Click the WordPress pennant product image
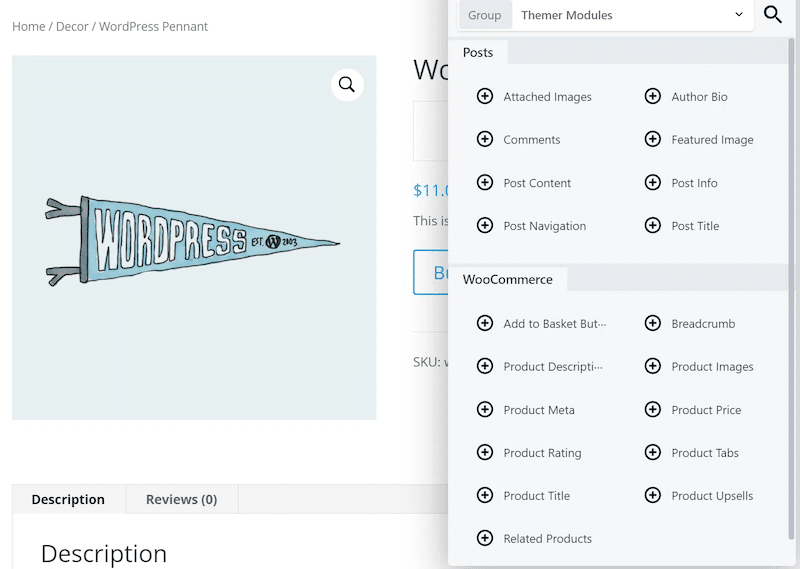This screenshot has height=569, width=800. 193,238
